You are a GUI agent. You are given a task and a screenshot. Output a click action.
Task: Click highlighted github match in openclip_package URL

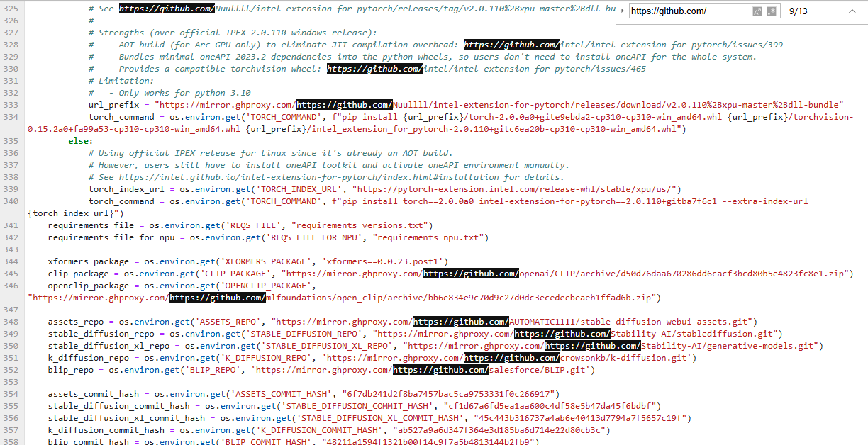click(217, 298)
